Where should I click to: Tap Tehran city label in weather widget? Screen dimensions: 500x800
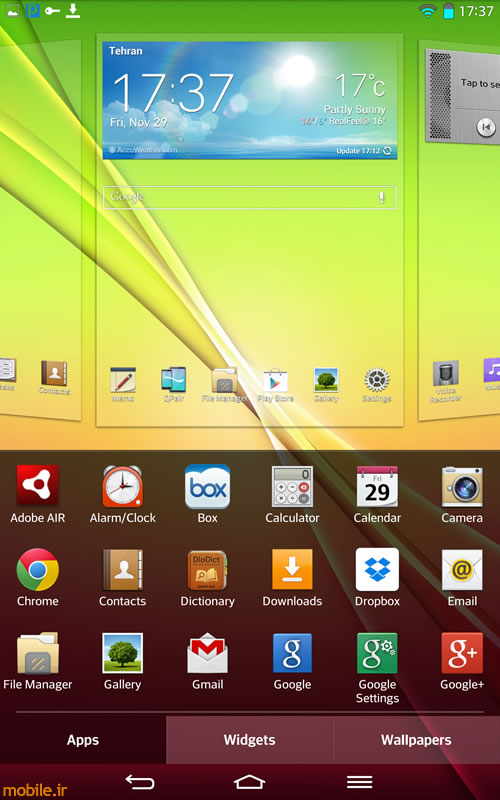pyautogui.click(x=126, y=51)
